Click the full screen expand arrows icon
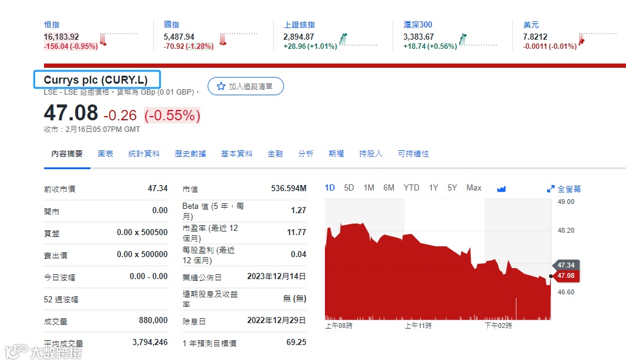 click(550, 189)
